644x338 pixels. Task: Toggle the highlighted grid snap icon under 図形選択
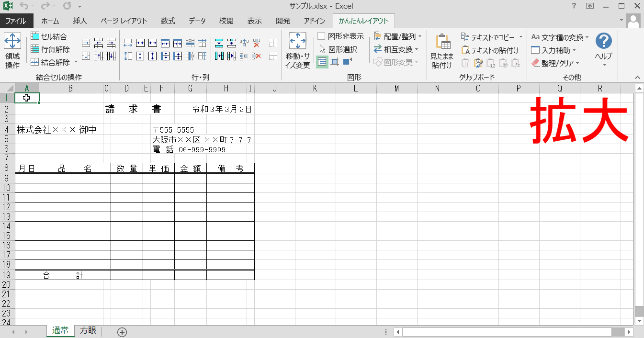322,62
